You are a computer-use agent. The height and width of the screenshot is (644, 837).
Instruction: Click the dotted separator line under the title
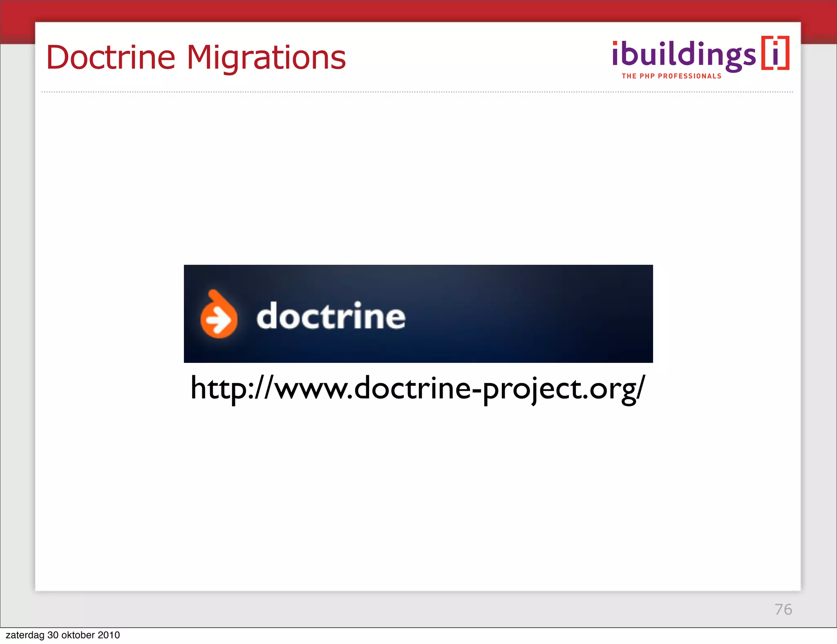[x=417, y=92]
